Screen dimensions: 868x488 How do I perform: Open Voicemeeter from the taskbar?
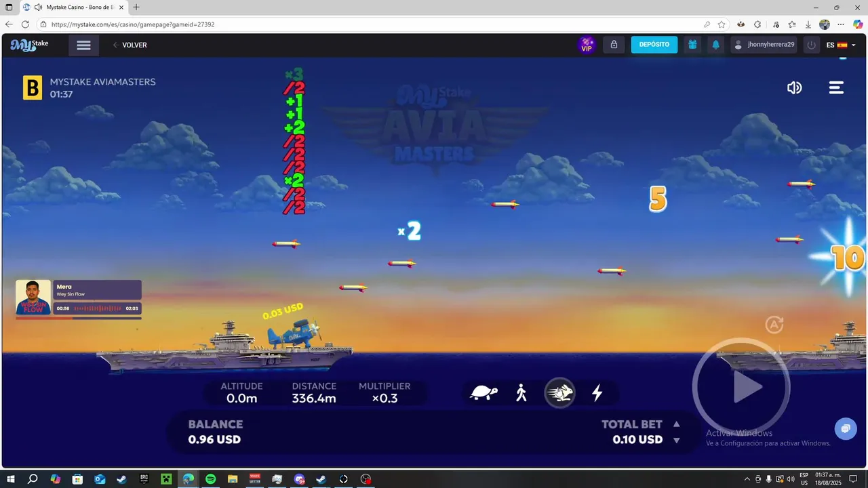[255, 479]
